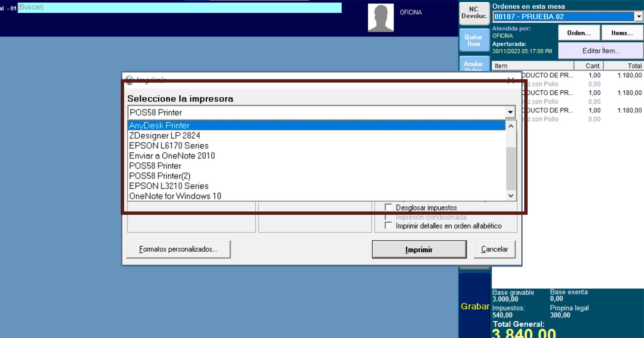Expand the Ordenes en esta mesa dropdown
644x338 pixels.
coord(639,16)
